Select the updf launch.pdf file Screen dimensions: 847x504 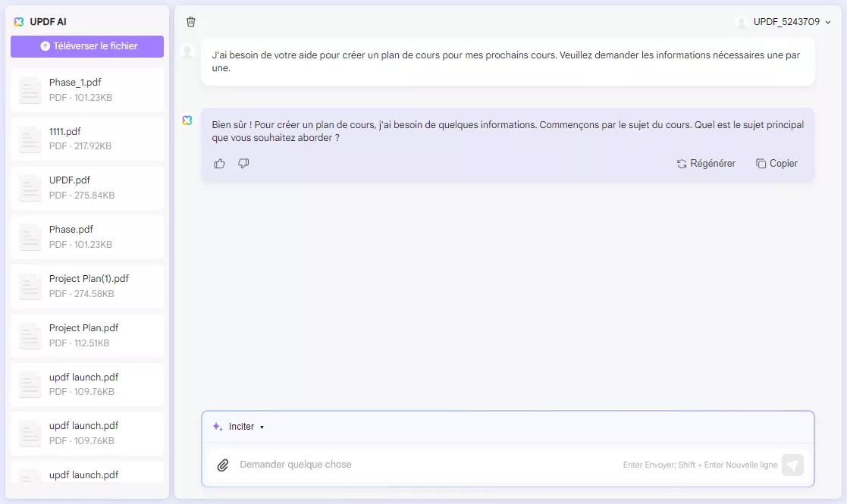pos(86,384)
